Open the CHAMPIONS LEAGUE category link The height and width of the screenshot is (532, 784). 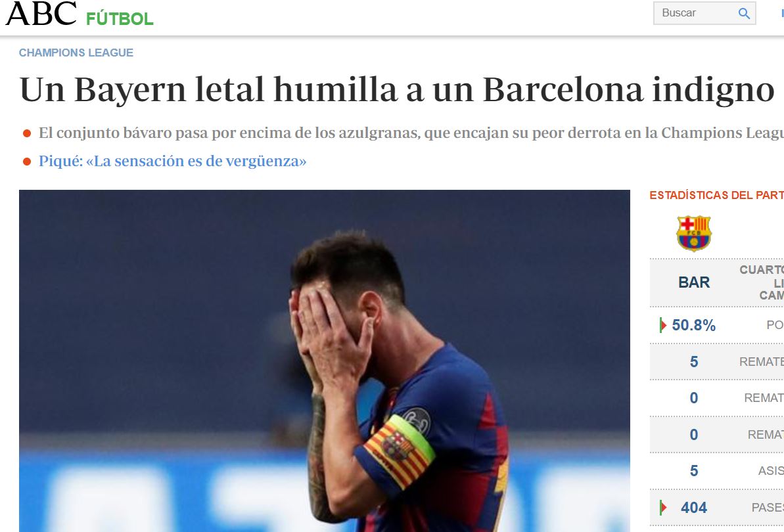[x=76, y=53]
